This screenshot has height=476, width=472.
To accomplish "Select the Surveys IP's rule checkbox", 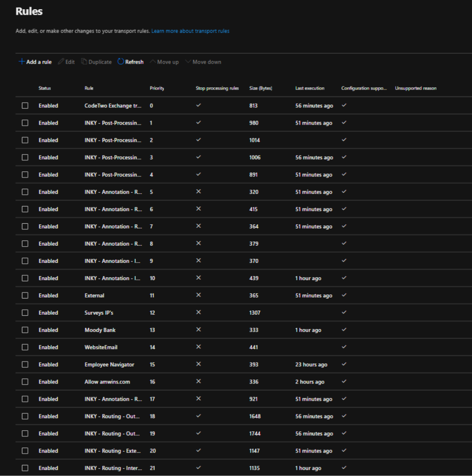I will (x=25, y=313).
